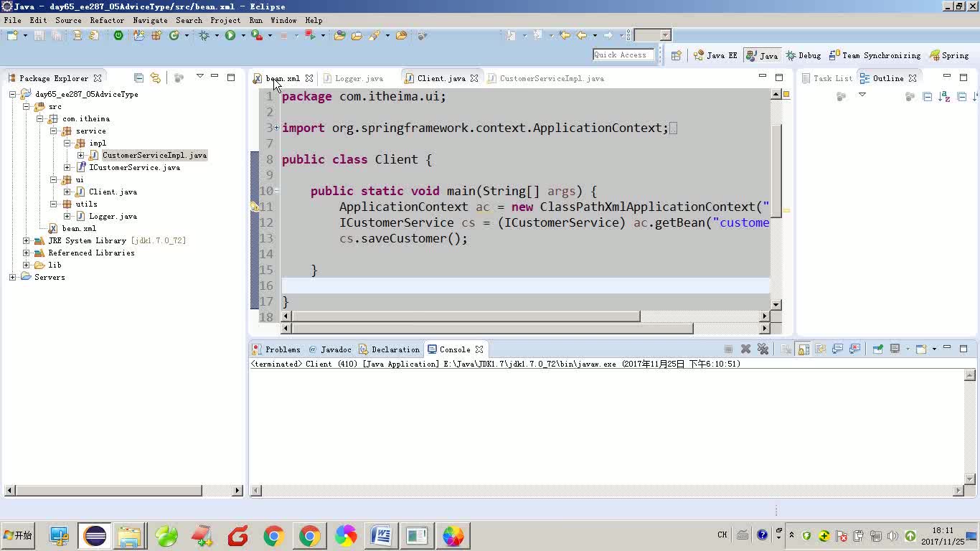Expand the CustomerServiceImpl.java tree node

point(81,155)
